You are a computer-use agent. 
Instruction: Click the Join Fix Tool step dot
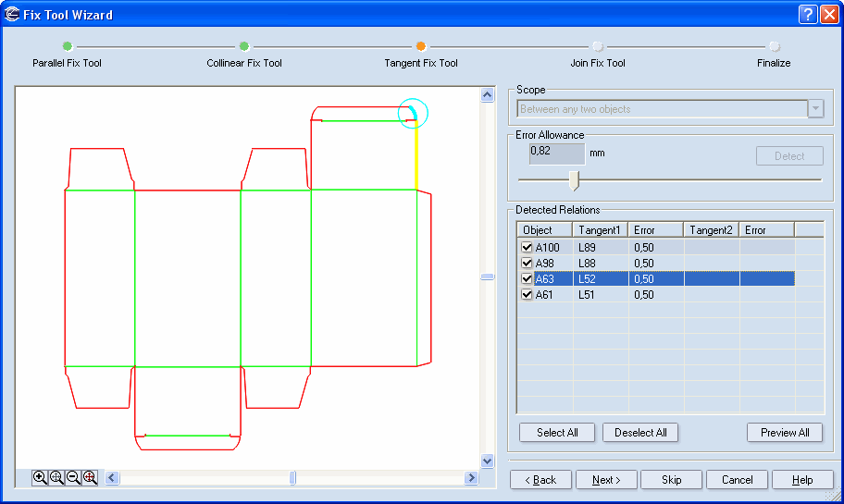598,46
